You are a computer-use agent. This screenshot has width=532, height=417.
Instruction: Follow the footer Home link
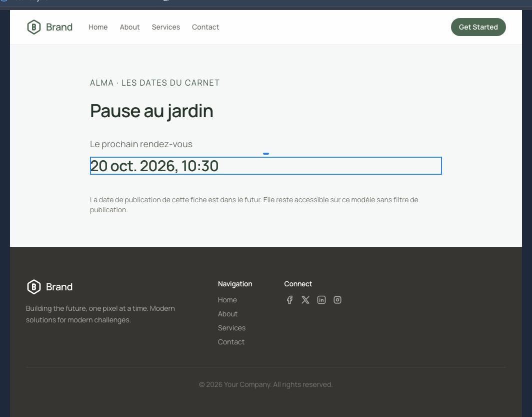(227, 300)
